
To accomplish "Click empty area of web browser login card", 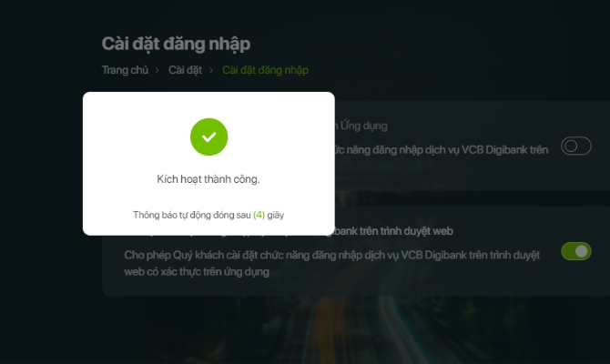I will pyautogui.click(x=389, y=286).
